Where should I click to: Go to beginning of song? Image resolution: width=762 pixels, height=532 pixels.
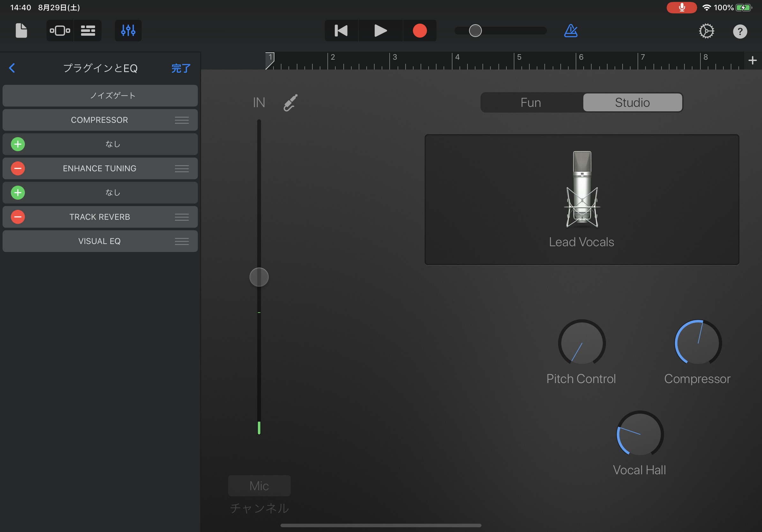341,31
